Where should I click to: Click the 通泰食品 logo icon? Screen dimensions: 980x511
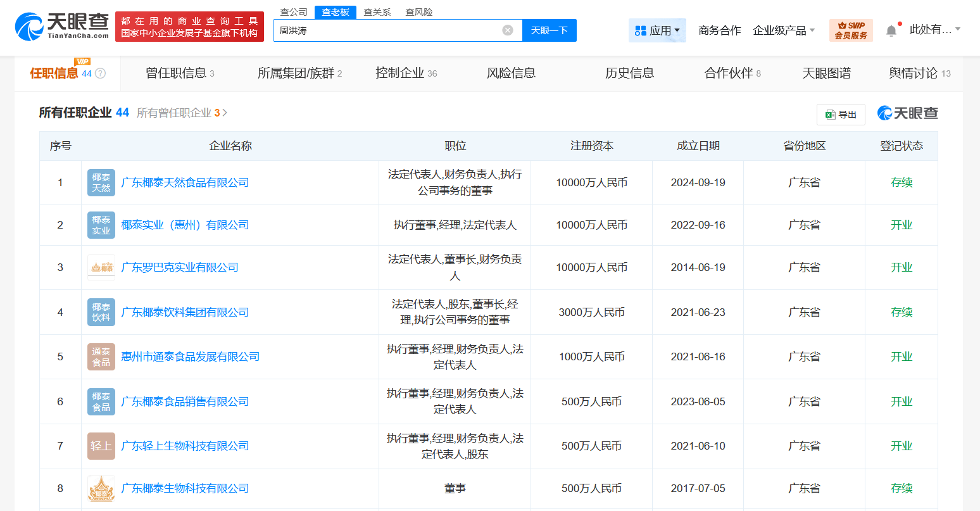pyautogui.click(x=101, y=356)
